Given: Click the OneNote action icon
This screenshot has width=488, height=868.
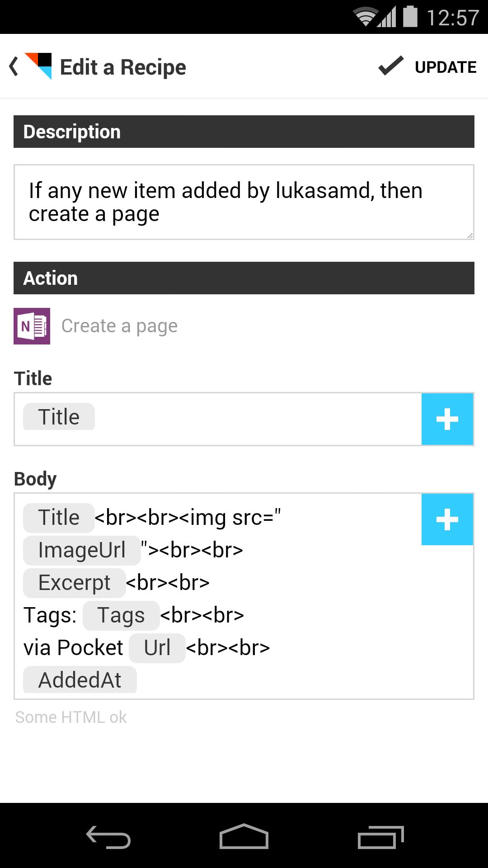Looking at the screenshot, I should (32, 326).
